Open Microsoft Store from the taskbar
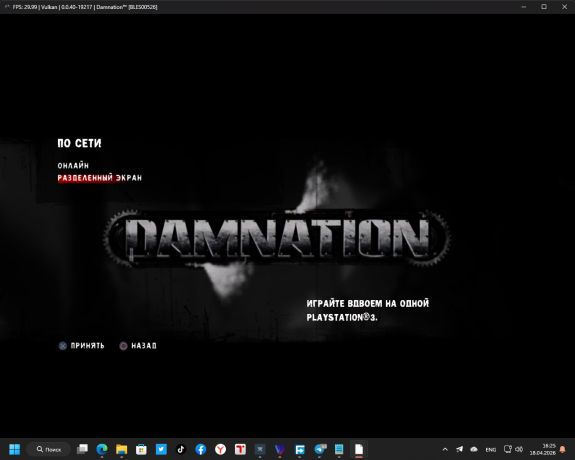This screenshot has width=575, height=460. click(x=141, y=449)
